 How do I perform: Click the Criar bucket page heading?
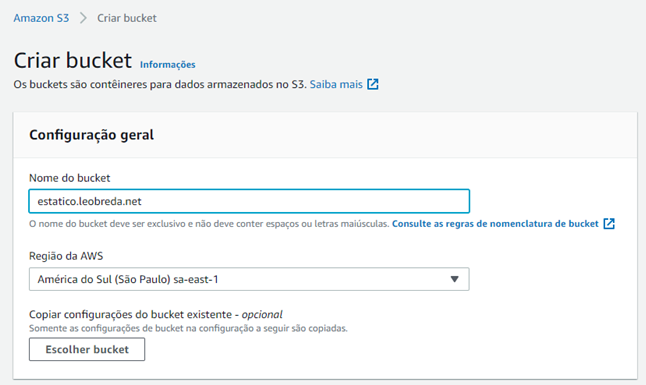[x=73, y=60]
